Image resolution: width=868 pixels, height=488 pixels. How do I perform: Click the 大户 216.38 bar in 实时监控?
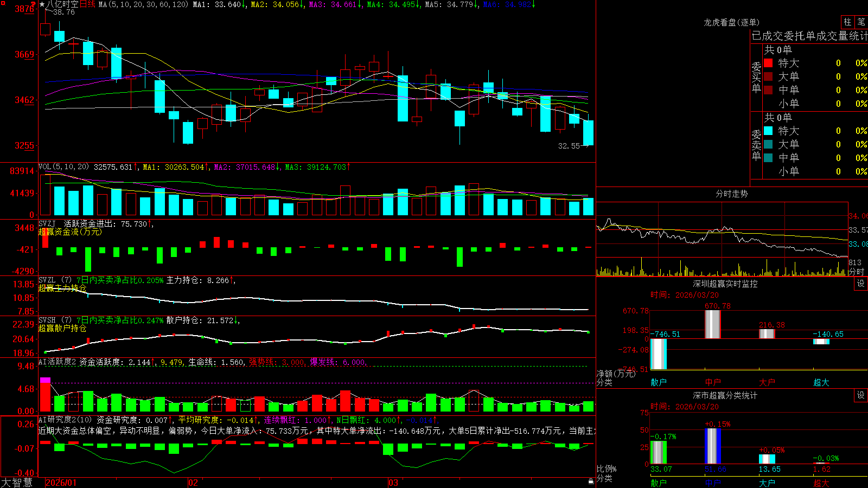767,333
